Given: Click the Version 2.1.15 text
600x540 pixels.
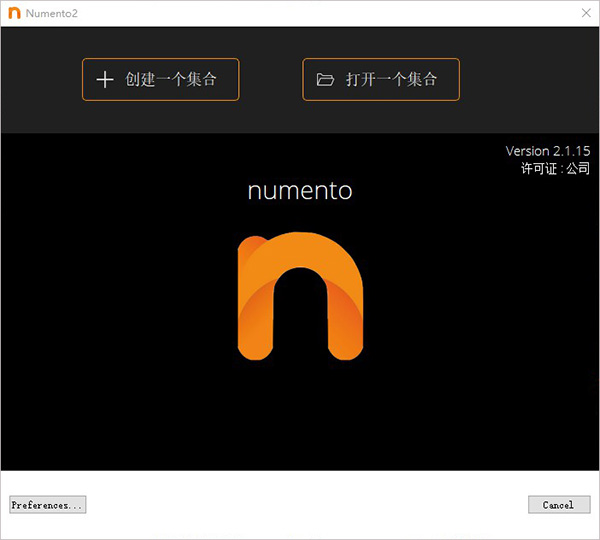Looking at the screenshot, I should [548, 151].
